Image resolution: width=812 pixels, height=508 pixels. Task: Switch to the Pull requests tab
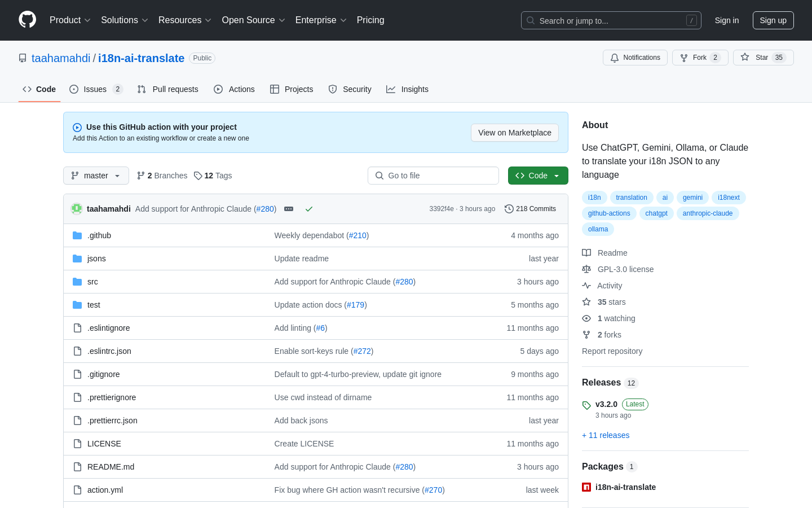[168, 89]
